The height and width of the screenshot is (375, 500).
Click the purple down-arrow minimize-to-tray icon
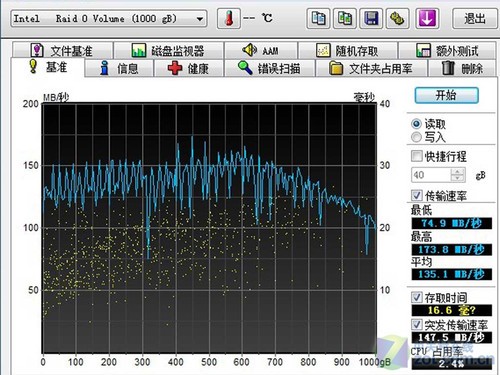[427, 18]
